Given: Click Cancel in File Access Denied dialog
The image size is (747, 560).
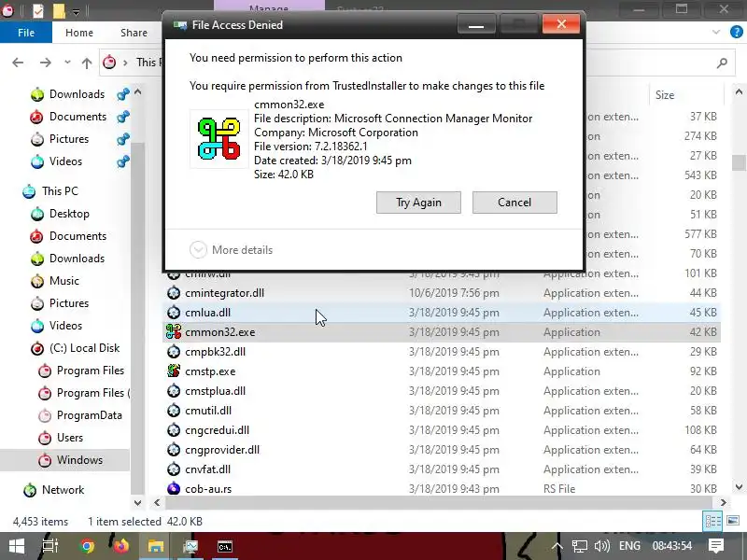Looking at the screenshot, I should point(514,203).
